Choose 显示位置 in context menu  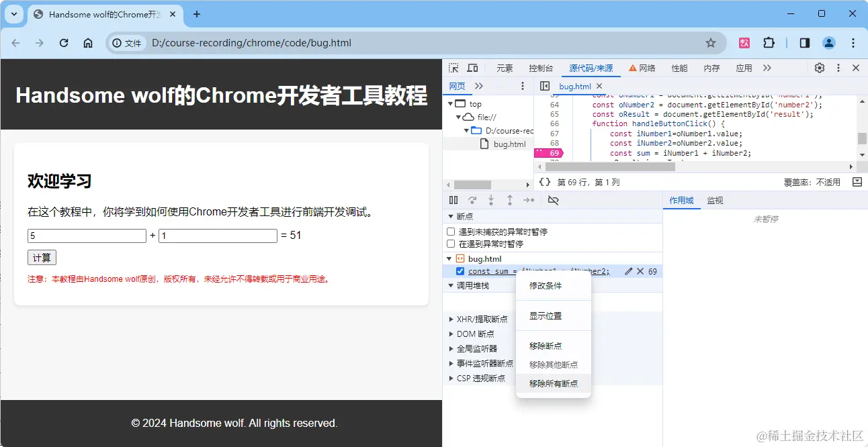coord(554,315)
